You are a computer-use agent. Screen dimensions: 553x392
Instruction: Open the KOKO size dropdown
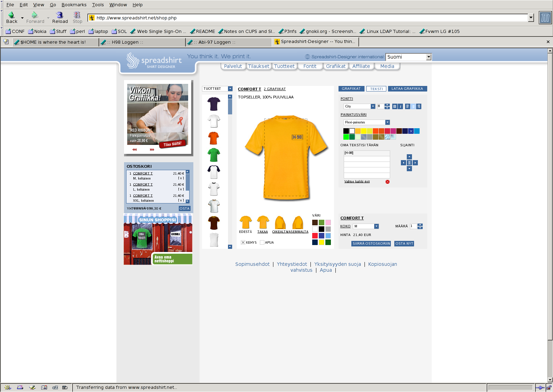[x=376, y=226]
